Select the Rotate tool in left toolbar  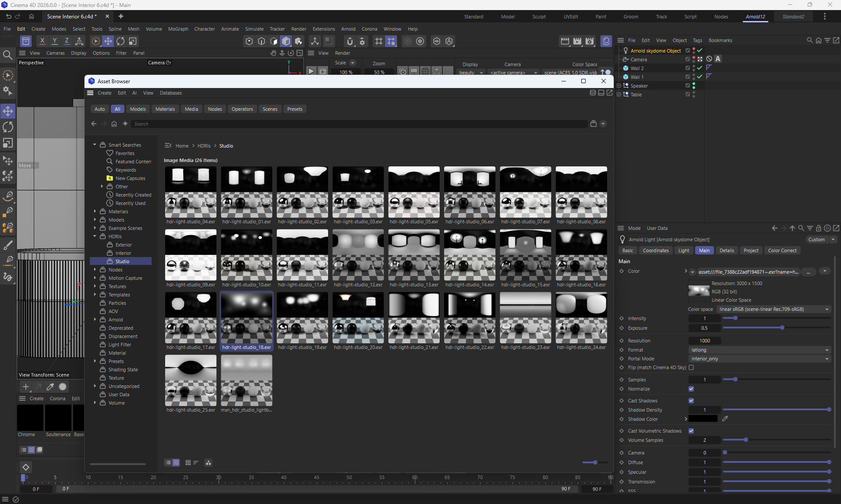pyautogui.click(x=8, y=127)
